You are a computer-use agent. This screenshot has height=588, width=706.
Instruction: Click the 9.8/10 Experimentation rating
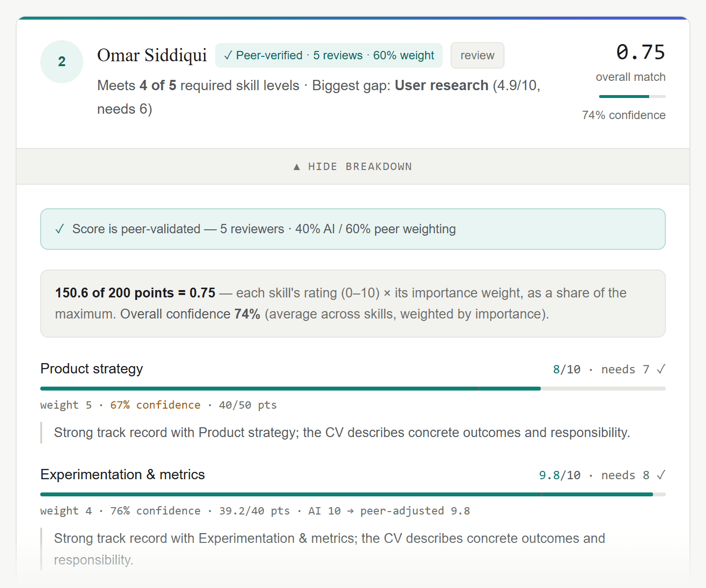tap(560, 475)
